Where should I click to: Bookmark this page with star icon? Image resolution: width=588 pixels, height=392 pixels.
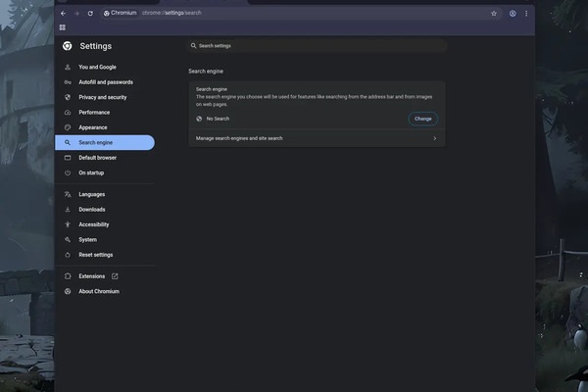point(494,13)
